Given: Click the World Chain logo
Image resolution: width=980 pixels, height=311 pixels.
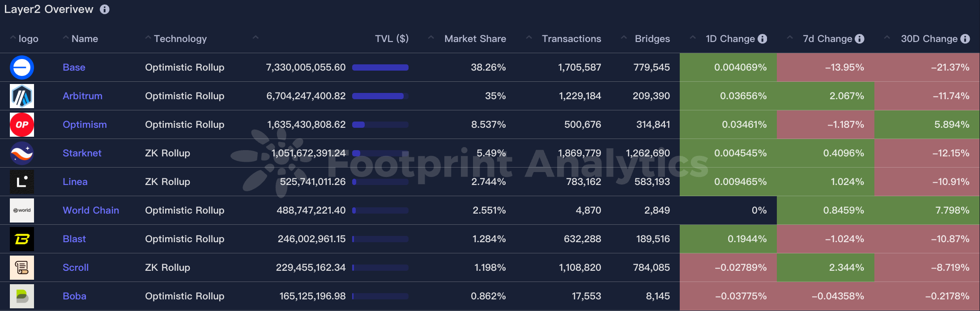Looking at the screenshot, I should pyautogui.click(x=21, y=210).
